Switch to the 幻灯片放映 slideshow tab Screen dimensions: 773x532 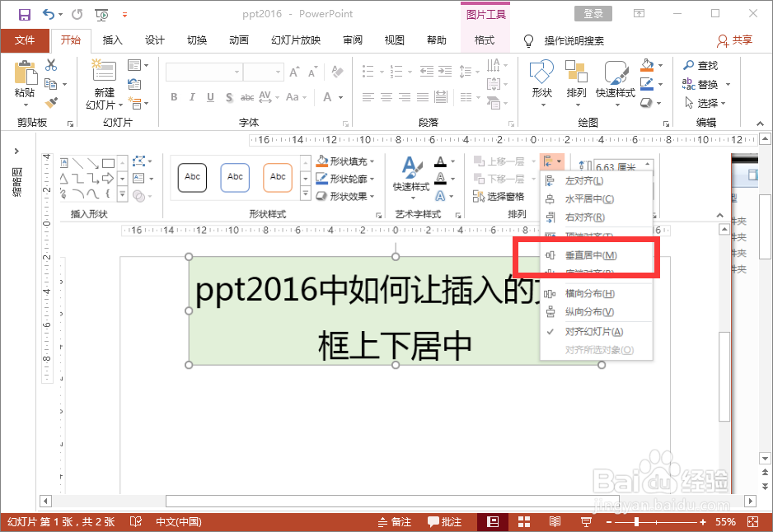pyautogui.click(x=296, y=40)
